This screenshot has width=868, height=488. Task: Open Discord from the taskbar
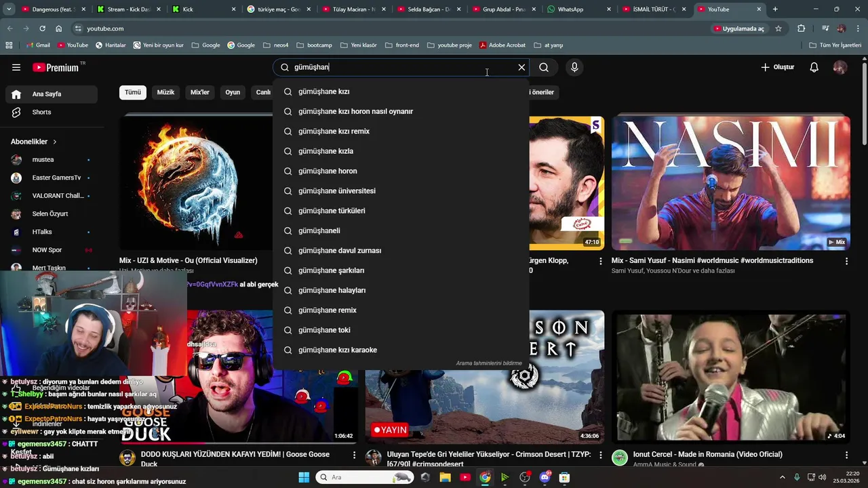point(545,477)
